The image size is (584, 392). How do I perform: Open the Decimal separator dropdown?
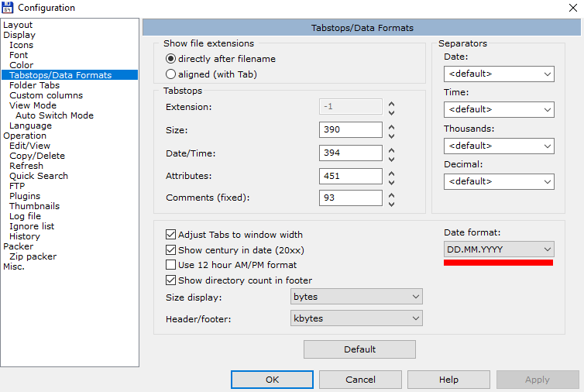(499, 181)
